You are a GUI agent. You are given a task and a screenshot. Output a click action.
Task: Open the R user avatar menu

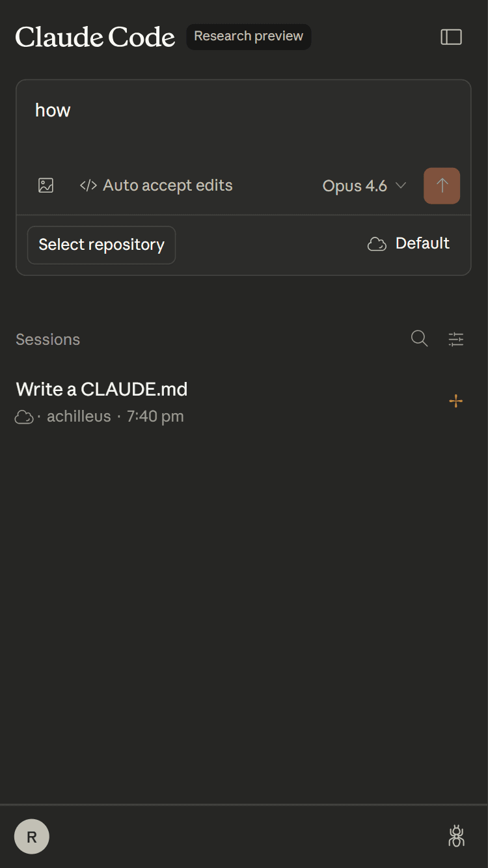coord(32,837)
